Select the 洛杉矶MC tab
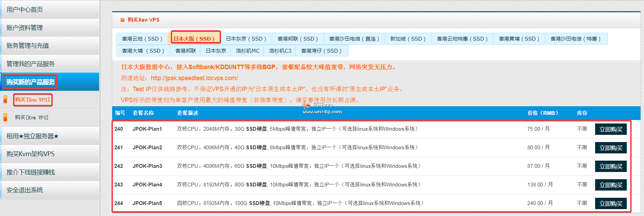This screenshot has width=644, height=216. 247,51
